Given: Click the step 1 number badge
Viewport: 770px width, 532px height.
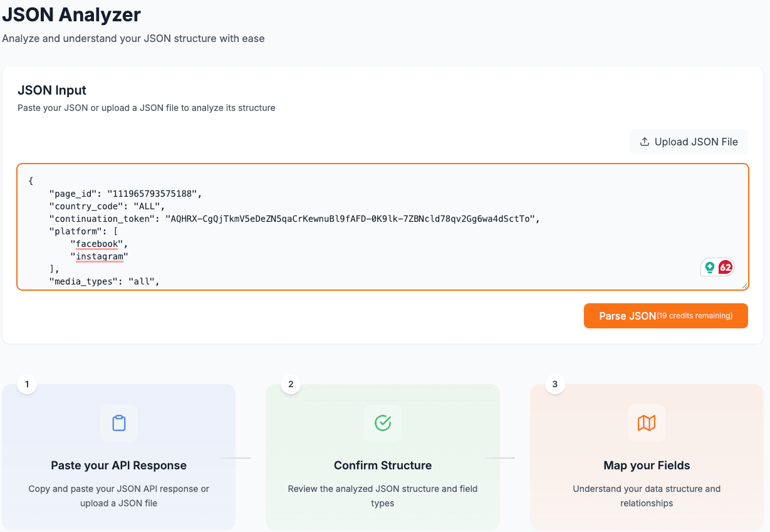Looking at the screenshot, I should point(26,384).
